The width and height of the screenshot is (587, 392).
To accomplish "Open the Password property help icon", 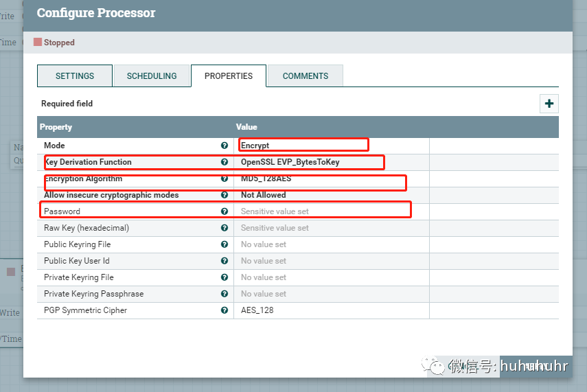I will [225, 211].
